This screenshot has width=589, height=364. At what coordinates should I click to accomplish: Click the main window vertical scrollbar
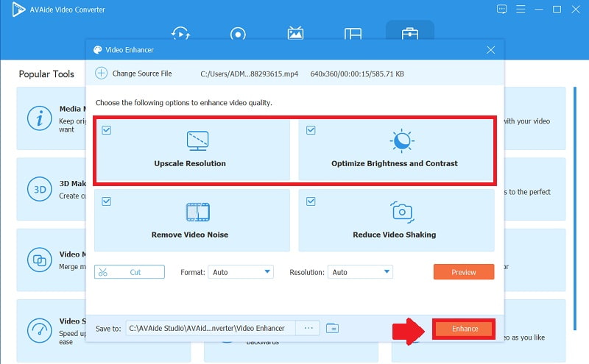(x=575, y=209)
